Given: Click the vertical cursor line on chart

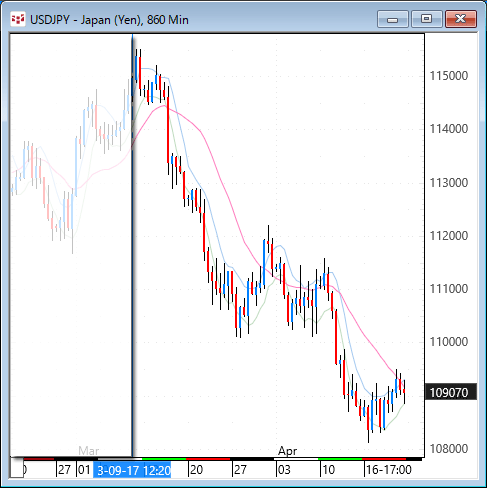Looking at the screenshot, I should (133, 245).
